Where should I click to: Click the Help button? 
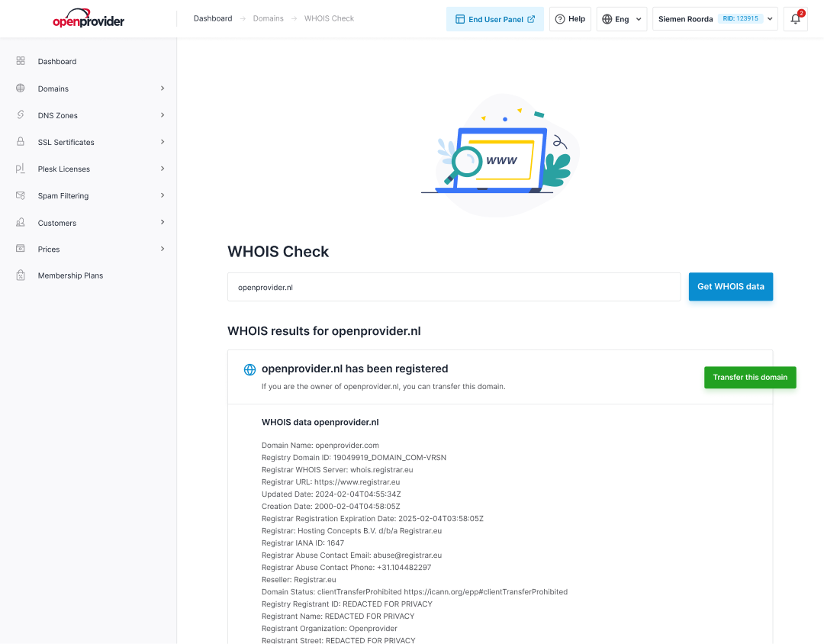[x=570, y=19]
